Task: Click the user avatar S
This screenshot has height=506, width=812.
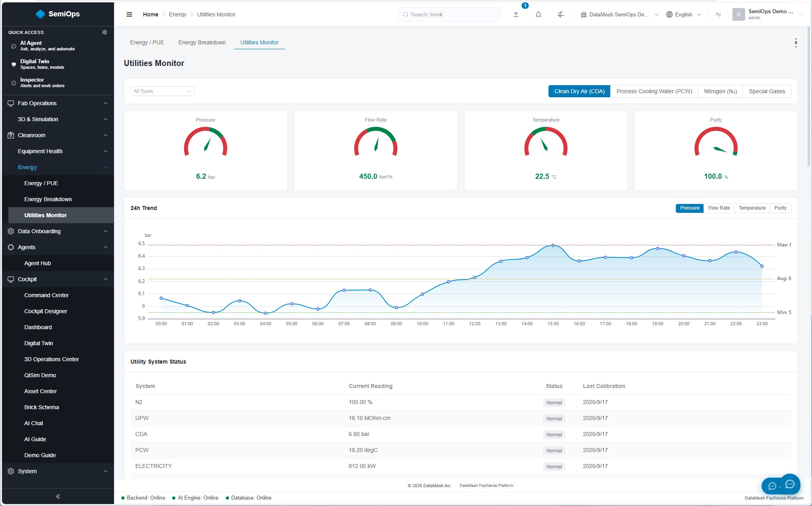Action: pos(738,14)
